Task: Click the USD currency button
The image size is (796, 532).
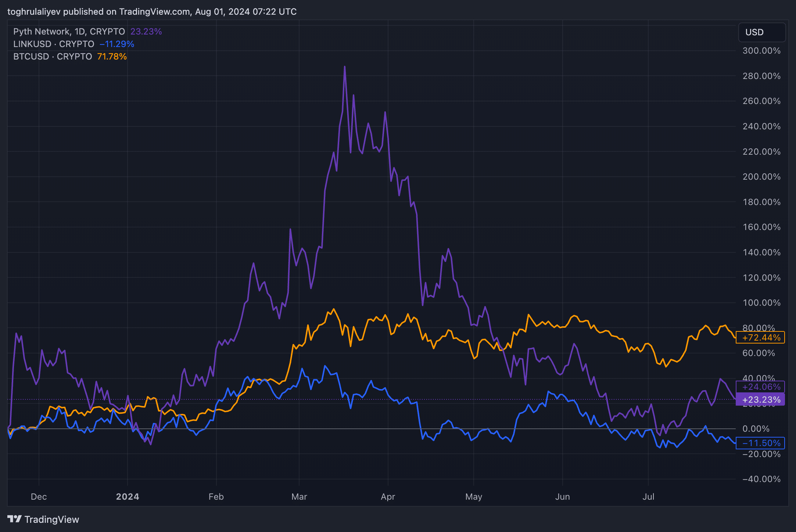Action: (x=762, y=32)
